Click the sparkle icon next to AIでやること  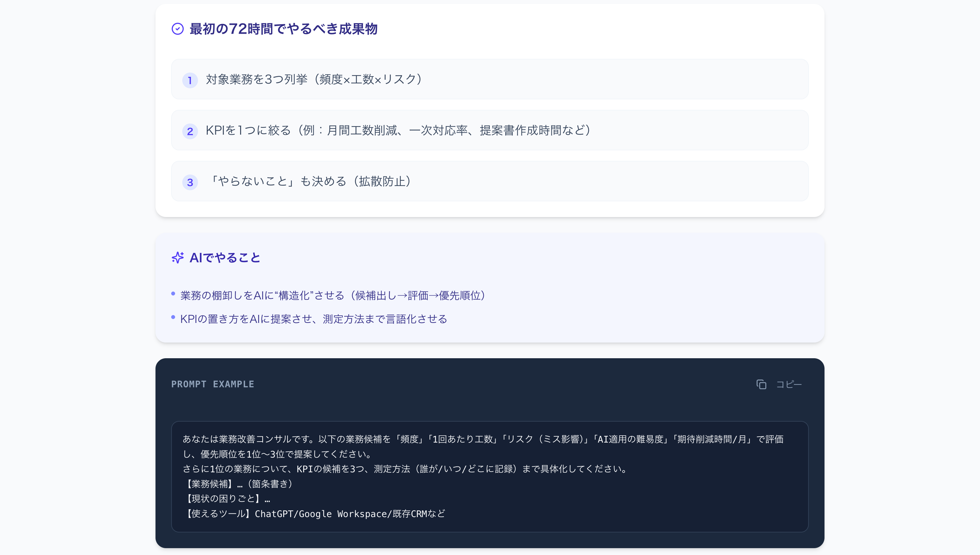click(x=177, y=258)
